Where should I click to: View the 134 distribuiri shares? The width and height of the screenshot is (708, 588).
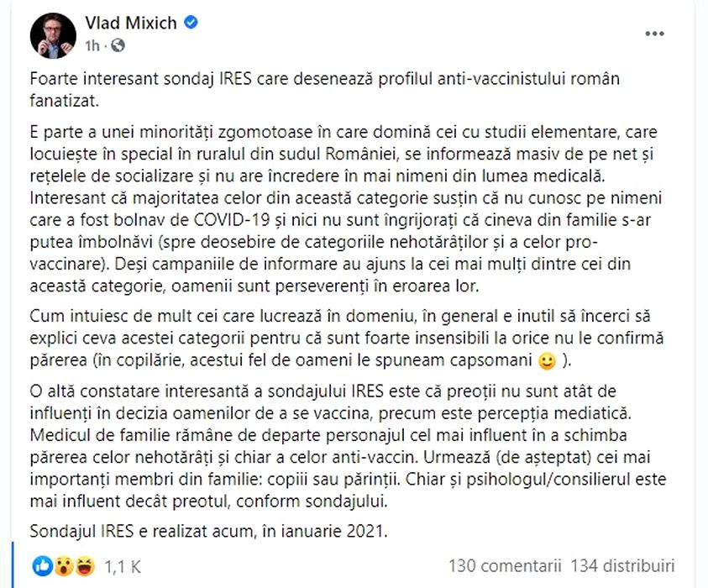click(x=622, y=566)
